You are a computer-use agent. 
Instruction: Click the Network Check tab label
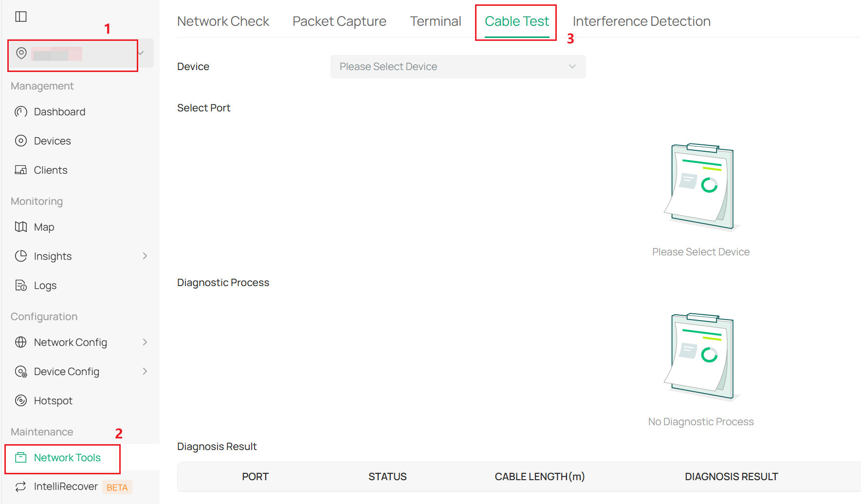coord(223,21)
